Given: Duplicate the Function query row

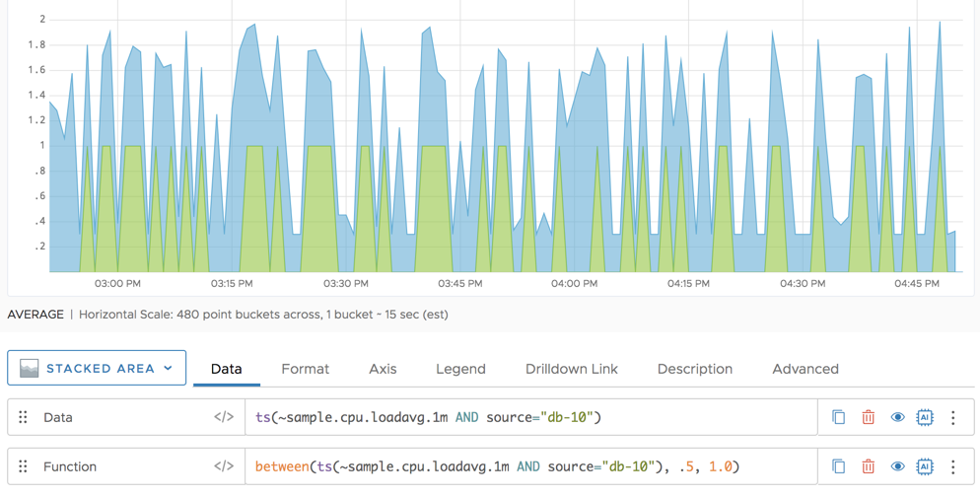Looking at the screenshot, I should [838, 466].
